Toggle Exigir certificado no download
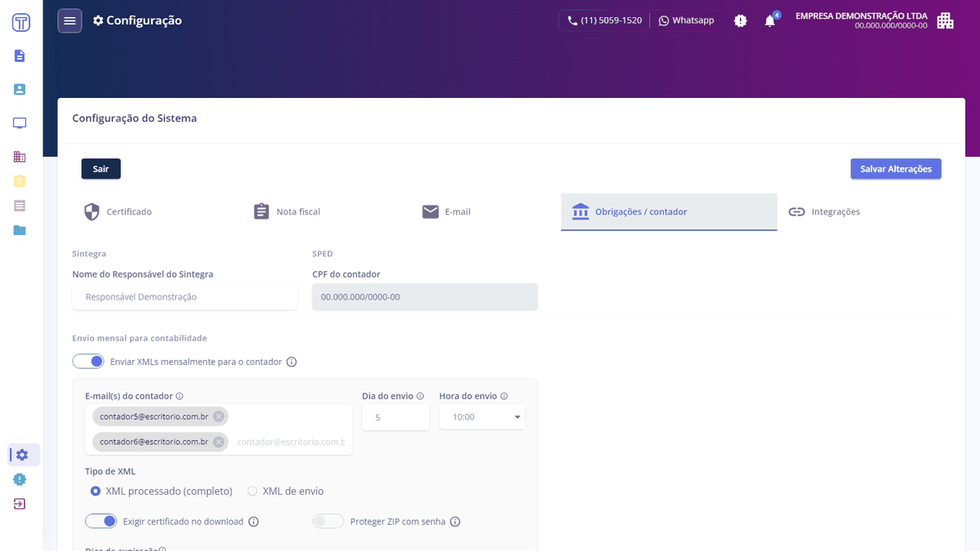Screen dimensions: 980x551 point(101,521)
